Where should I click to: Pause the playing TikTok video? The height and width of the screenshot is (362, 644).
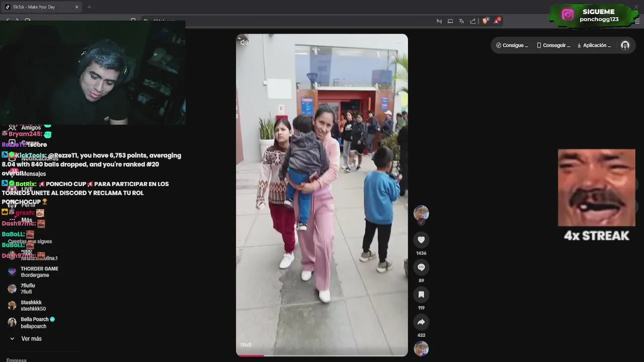click(322, 195)
